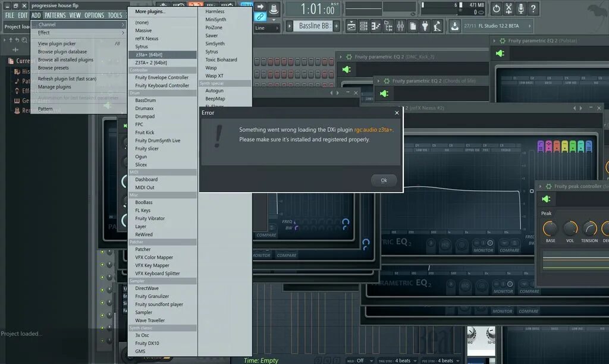
Task: Open the Playlist view icon
Action: [x=351, y=26]
